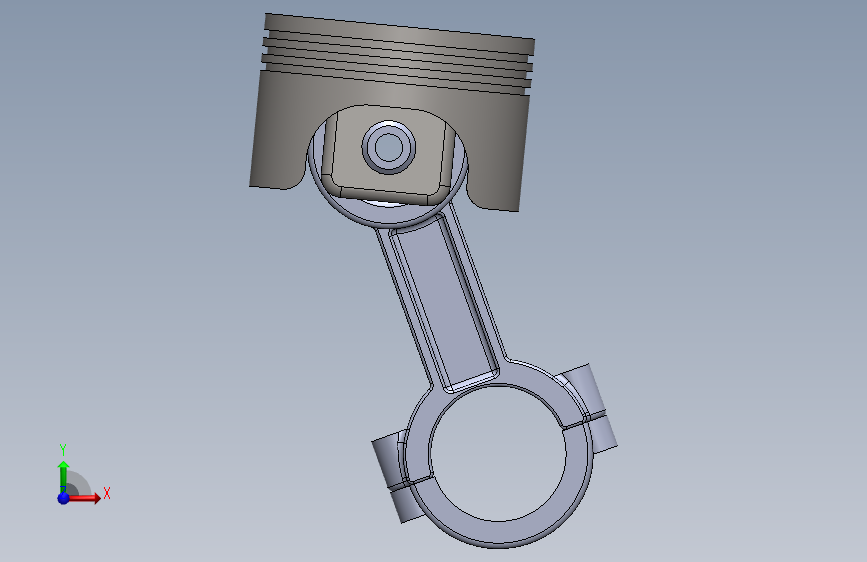Click the green Y axis arrow of the triad
867x562 pixels.
(x=64, y=477)
